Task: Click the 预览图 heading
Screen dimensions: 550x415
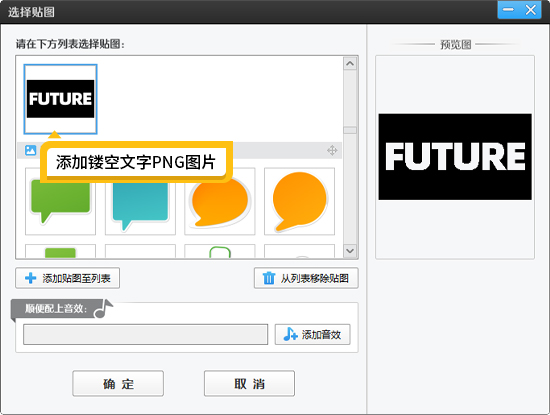Action: pyautogui.click(x=456, y=45)
